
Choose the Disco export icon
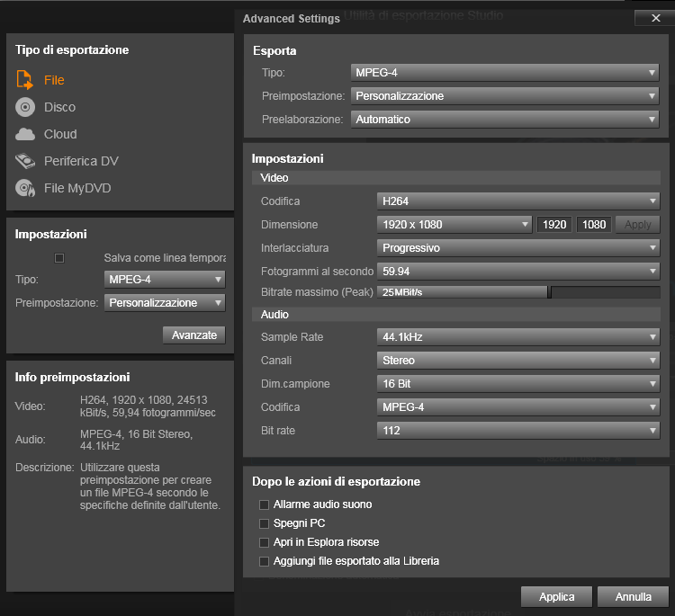(x=25, y=107)
